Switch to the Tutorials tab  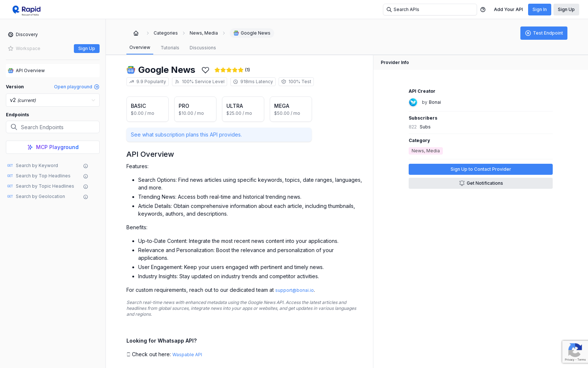coord(170,48)
